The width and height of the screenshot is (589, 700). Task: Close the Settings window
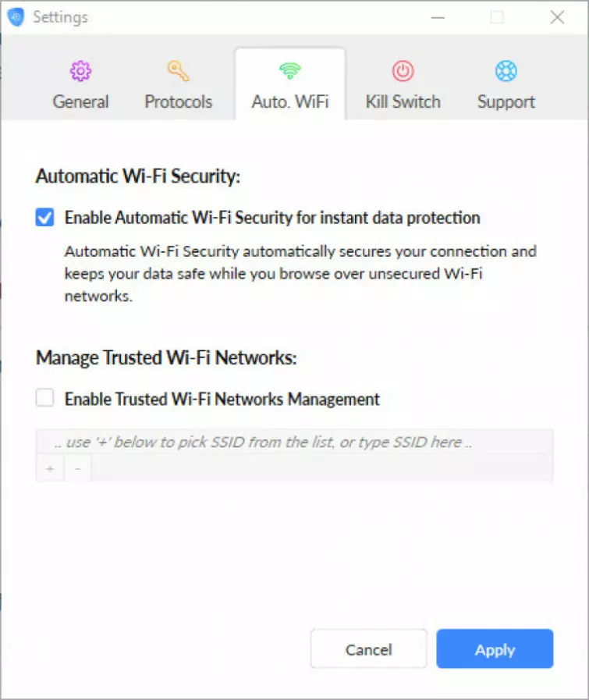coord(557,17)
